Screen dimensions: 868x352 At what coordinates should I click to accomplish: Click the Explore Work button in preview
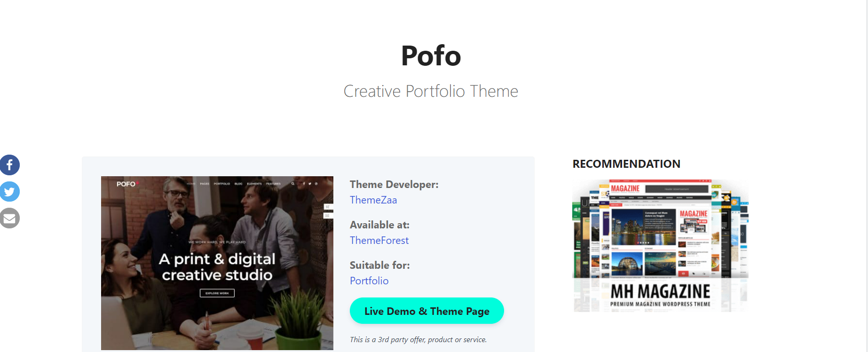tap(217, 293)
